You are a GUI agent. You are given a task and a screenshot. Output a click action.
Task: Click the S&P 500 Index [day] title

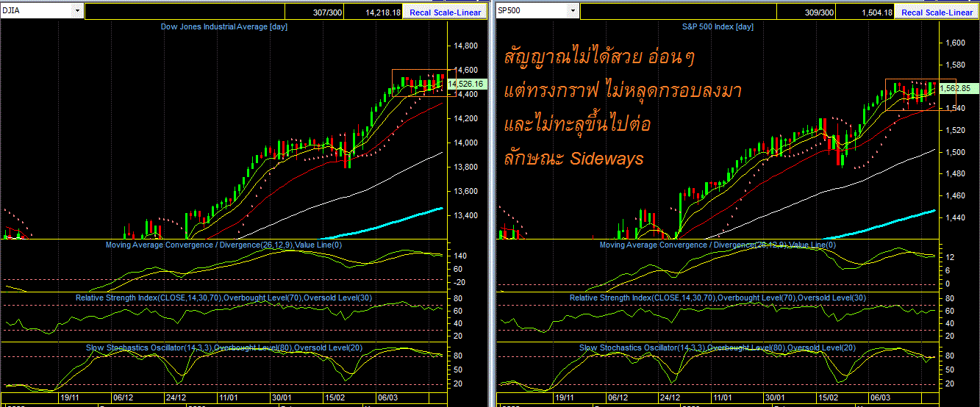pos(718,26)
